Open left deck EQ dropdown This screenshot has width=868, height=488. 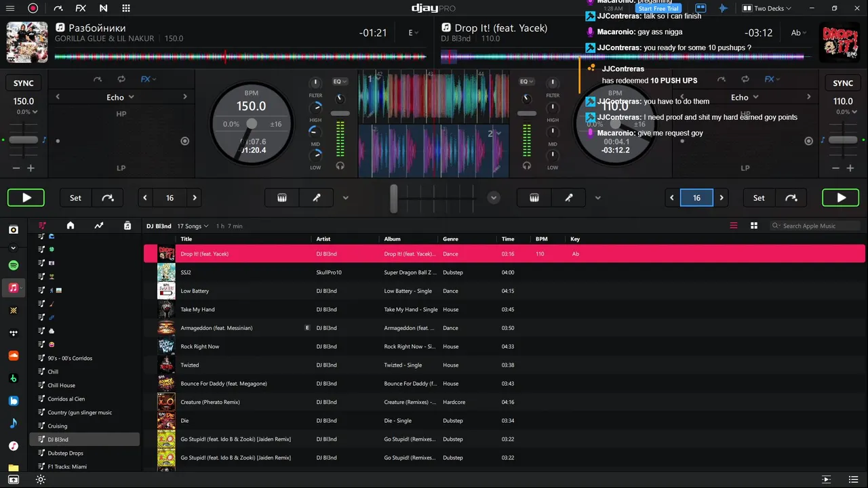tap(340, 81)
